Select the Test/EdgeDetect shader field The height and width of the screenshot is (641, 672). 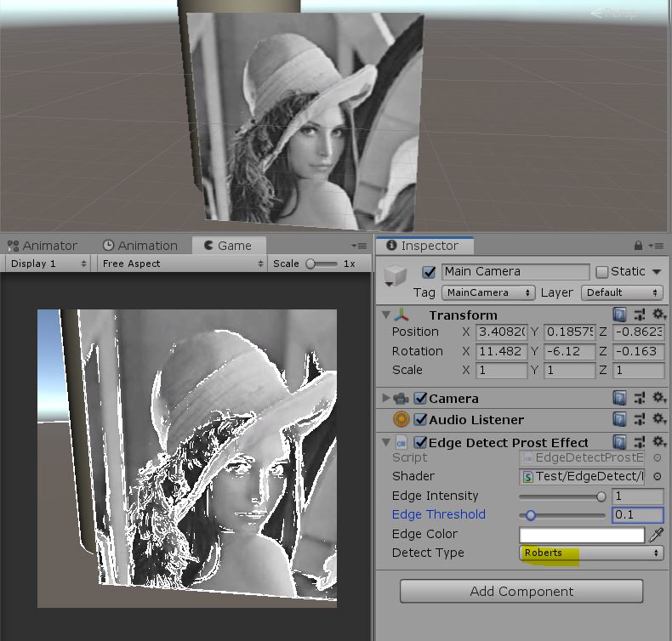[582, 476]
